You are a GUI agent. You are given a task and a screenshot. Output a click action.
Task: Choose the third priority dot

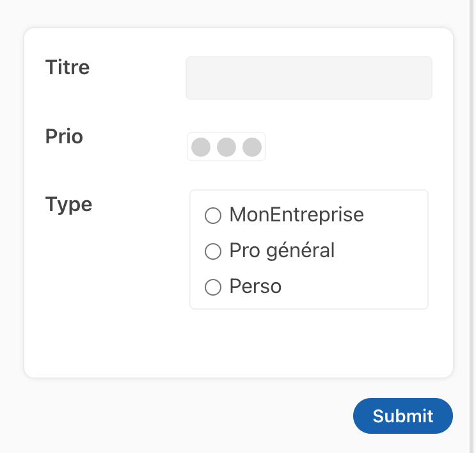[252, 147]
